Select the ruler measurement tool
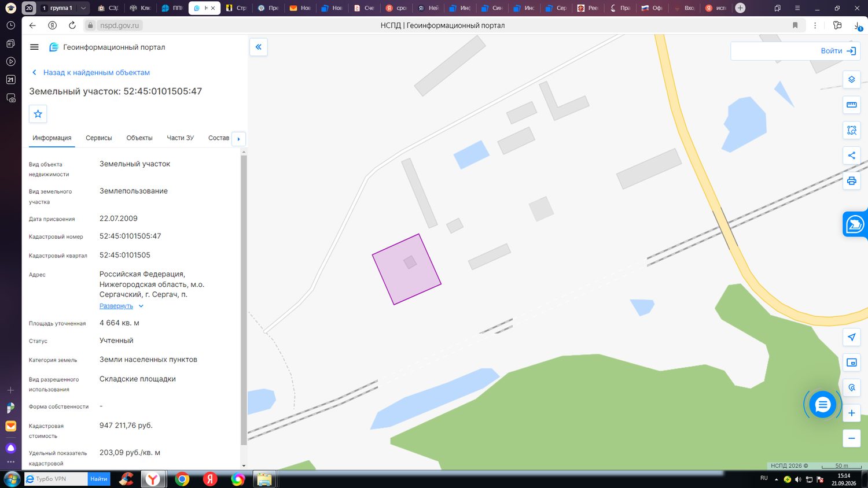The height and width of the screenshot is (488, 868). click(851, 105)
